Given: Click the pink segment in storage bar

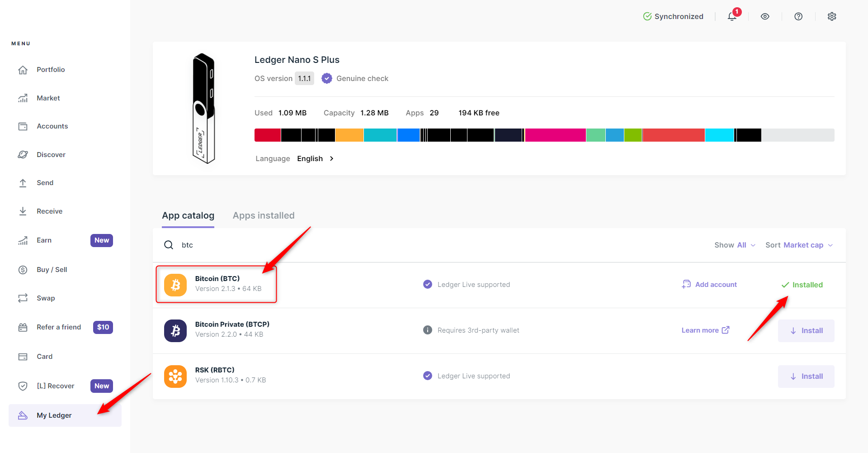Looking at the screenshot, I should tap(555, 135).
